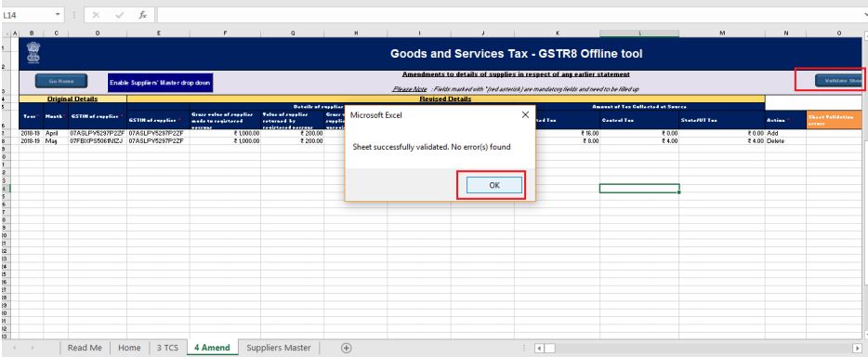This screenshot has height=357, width=868.
Task: Click the State/UT Tax column header
Action: pyautogui.click(x=722, y=120)
